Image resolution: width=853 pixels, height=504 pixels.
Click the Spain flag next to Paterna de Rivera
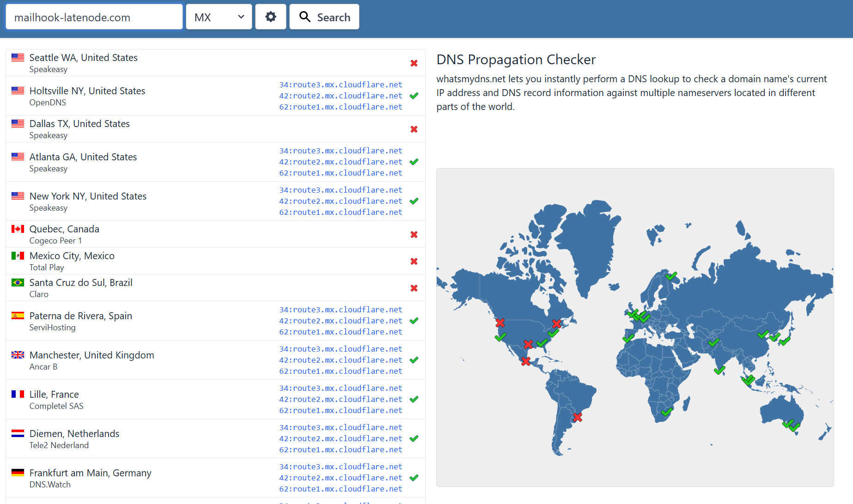click(x=18, y=316)
